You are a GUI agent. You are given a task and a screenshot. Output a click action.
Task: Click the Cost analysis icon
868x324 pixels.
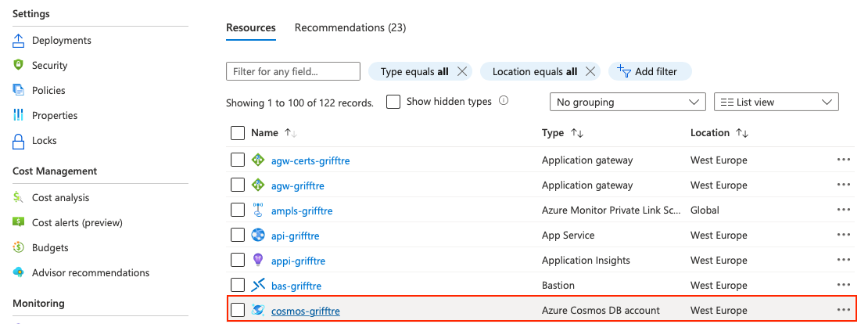click(x=19, y=198)
